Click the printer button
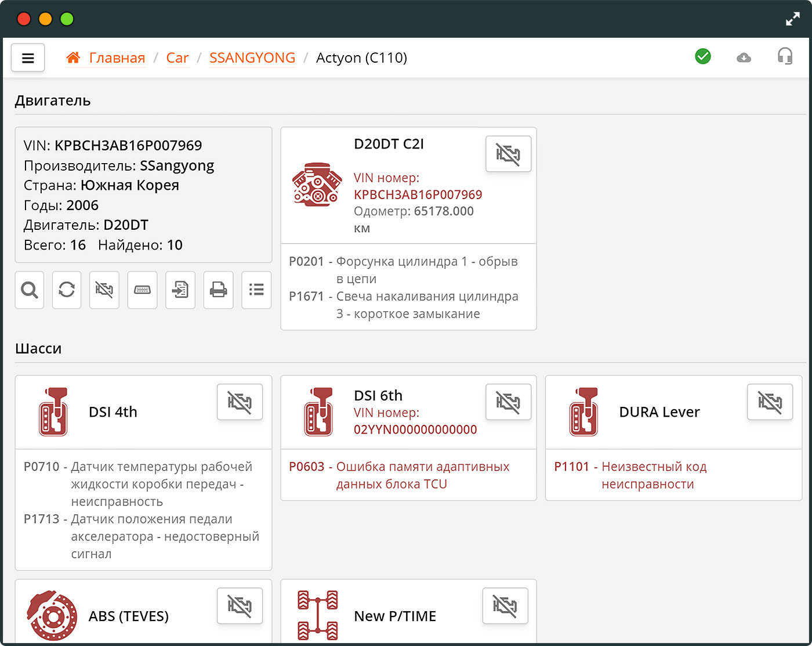Screen dimensions: 812x646 [x=218, y=290]
